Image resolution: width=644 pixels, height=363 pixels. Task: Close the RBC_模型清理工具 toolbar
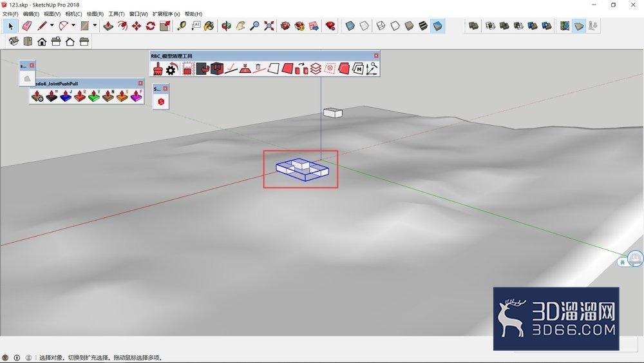(376, 55)
